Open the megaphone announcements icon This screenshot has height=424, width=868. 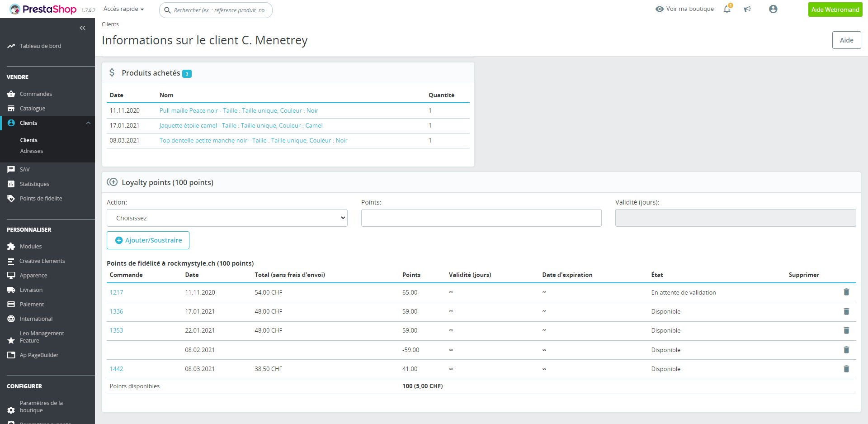coord(747,10)
